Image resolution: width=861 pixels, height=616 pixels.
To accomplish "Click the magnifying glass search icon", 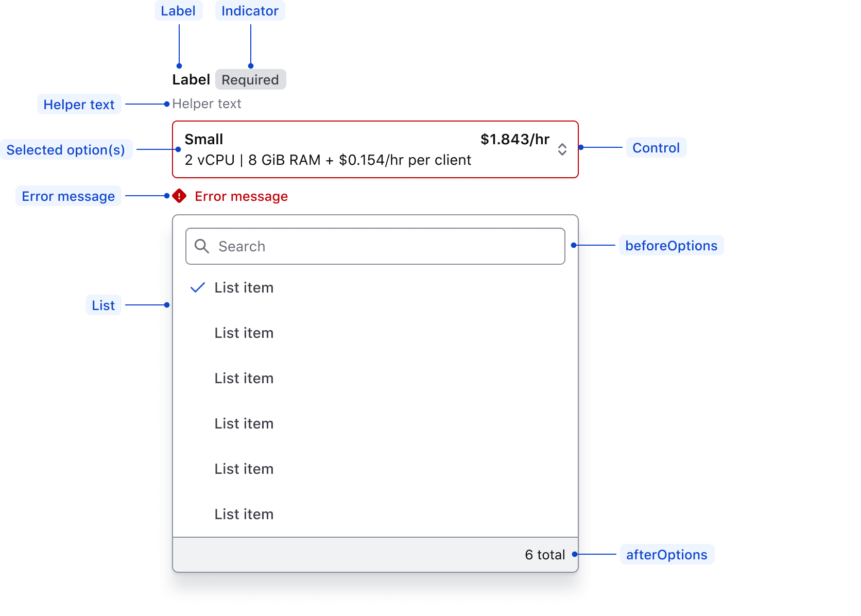I will tap(202, 246).
